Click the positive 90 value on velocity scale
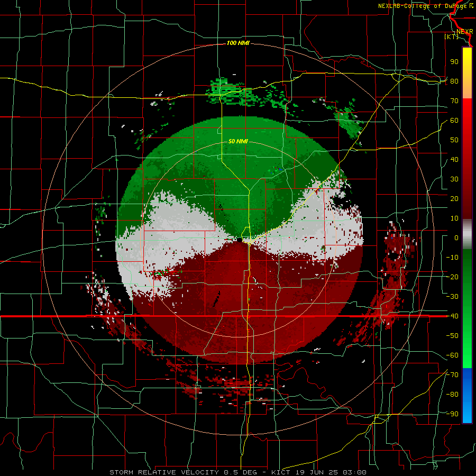The image size is (476, 476). point(454,62)
